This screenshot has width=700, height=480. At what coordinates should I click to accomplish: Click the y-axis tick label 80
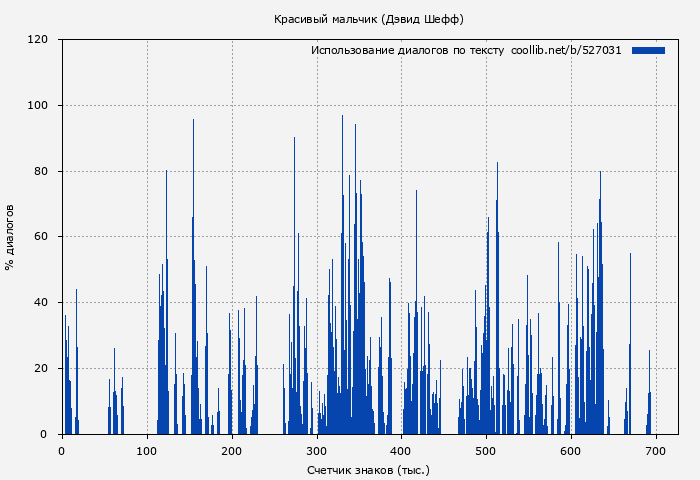(41, 172)
